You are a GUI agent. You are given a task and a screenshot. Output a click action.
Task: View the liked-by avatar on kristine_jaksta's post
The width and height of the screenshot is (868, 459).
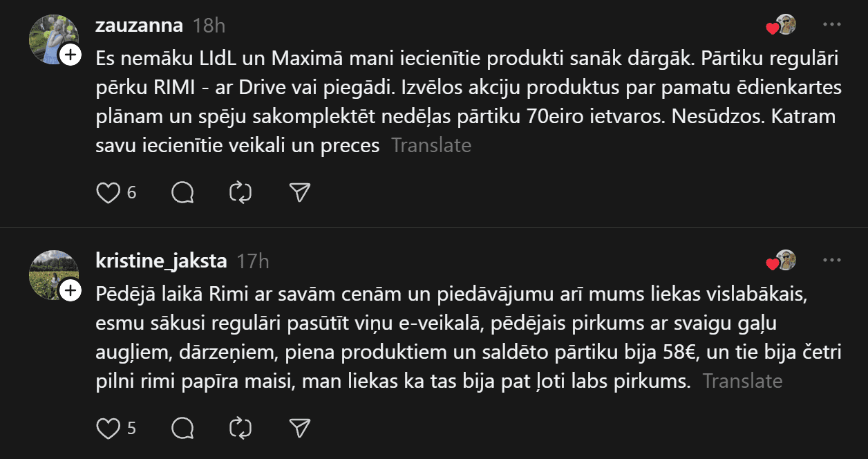784,261
